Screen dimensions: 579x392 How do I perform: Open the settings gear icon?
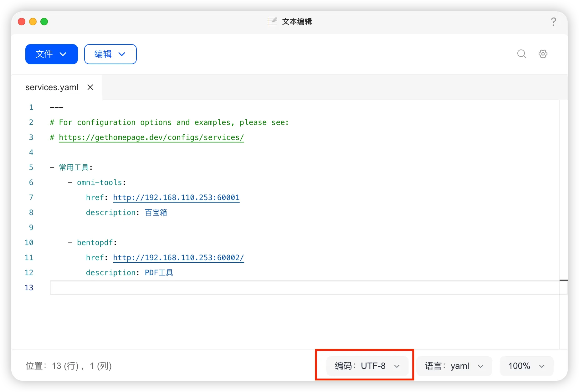[x=543, y=54]
